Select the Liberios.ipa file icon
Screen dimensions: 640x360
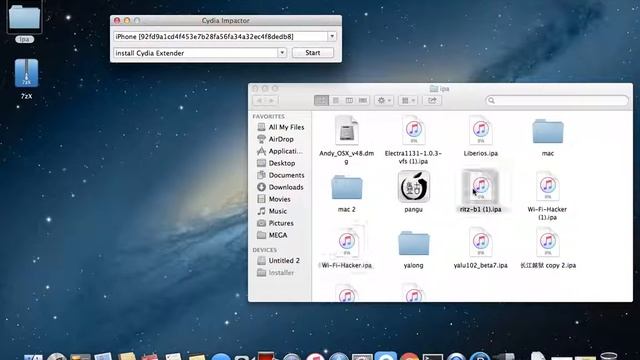pyautogui.click(x=480, y=131)
